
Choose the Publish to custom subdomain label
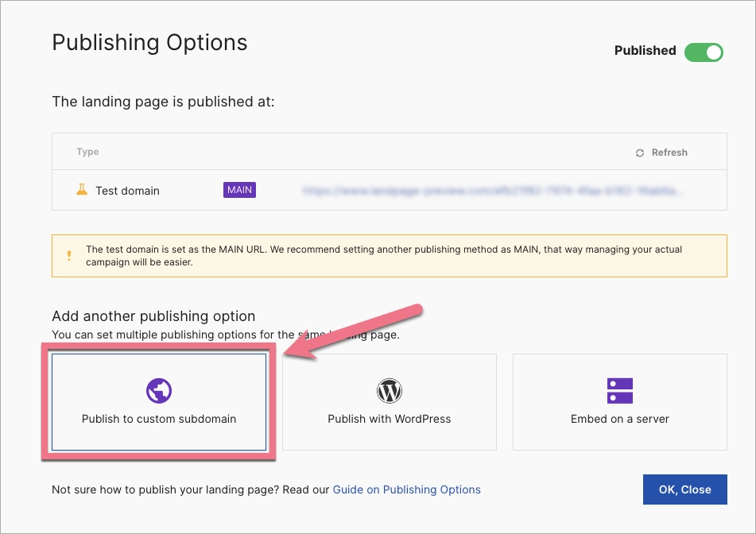click(x=159, y=419)
